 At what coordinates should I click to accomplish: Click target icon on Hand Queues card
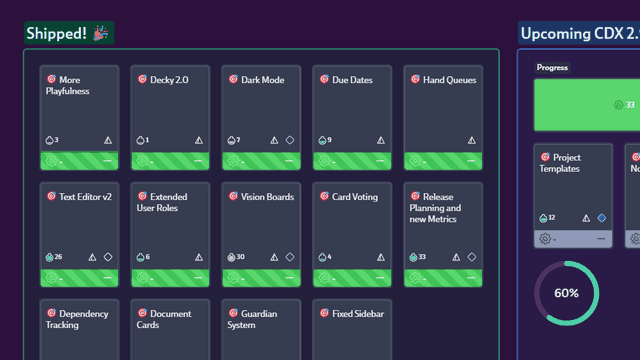click(415, 79)
